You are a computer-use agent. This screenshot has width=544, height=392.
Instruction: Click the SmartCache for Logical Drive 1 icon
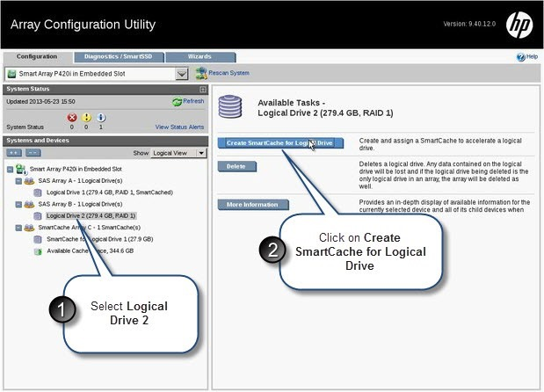38,239
